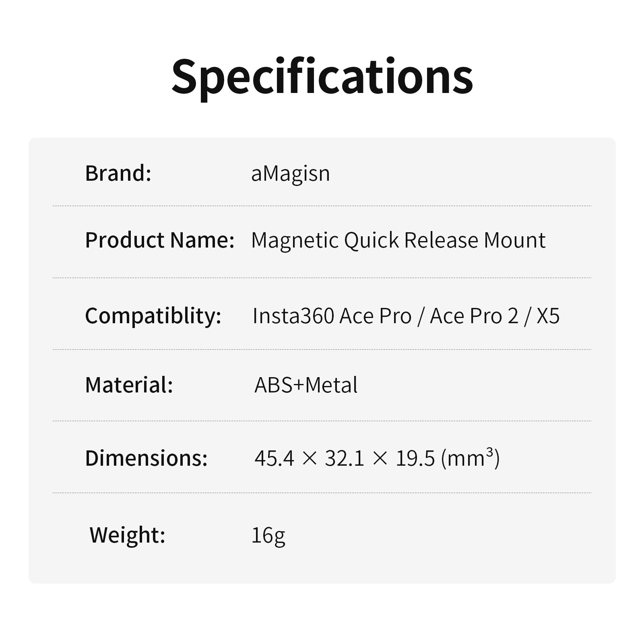The width and height of the screenshot is (644, 644).
Task: Select the aMagisn brand value
Action: (x=290, y=173)
